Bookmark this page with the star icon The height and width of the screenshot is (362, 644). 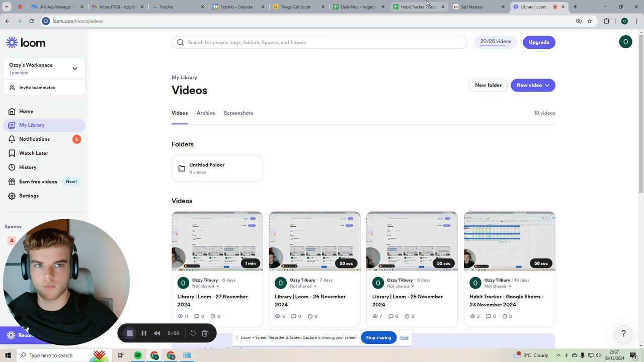[590, 21]
